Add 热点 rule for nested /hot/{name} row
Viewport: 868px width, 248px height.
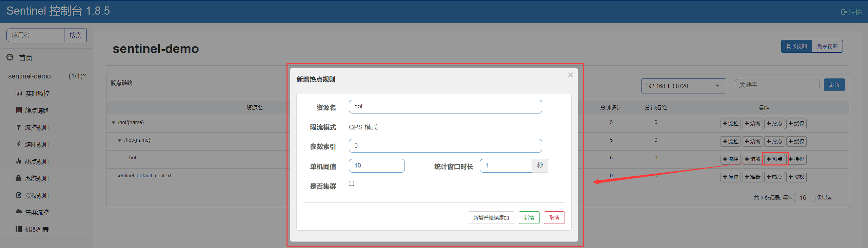pos(775,141)
